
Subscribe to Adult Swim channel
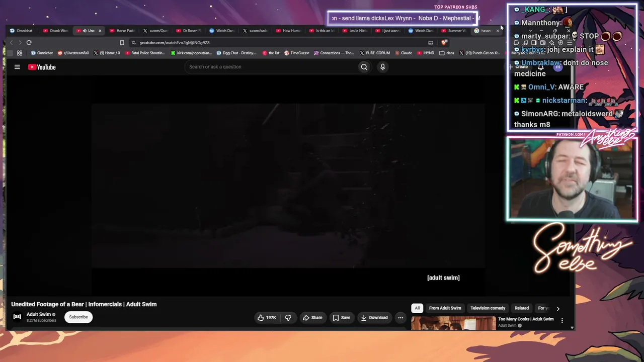(x=78, y=317)
